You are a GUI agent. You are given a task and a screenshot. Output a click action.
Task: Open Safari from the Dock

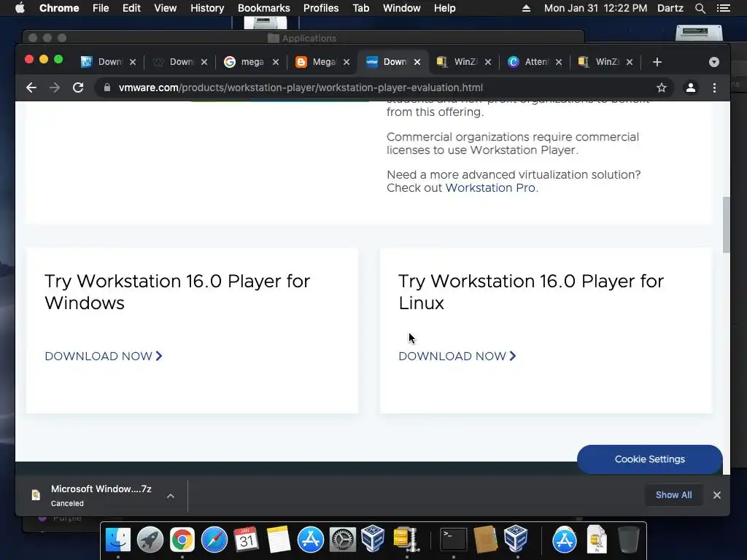tap(214, 540)
